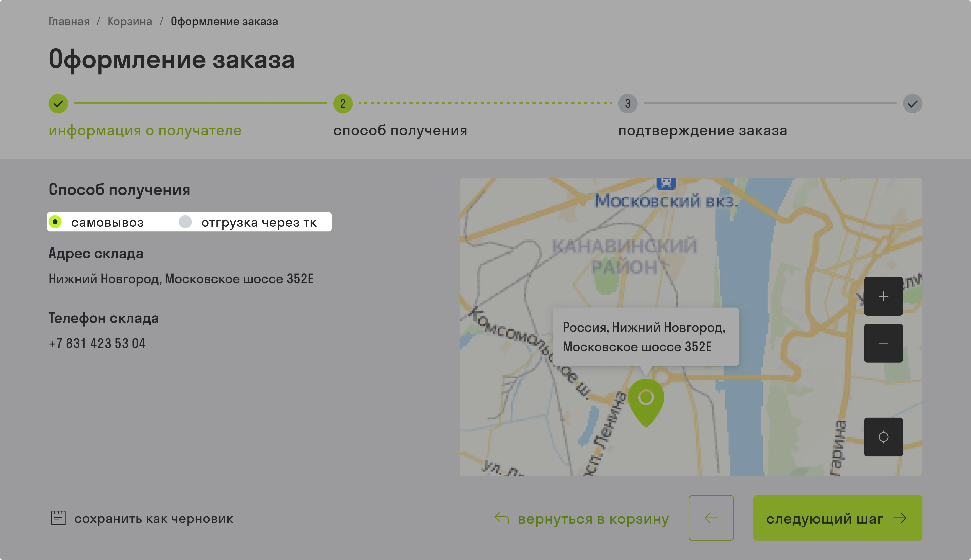Image resolution: width=971 pixels, height=560 pixels.
Task: Click the save draft document icon
Action: tap(58, 518)
